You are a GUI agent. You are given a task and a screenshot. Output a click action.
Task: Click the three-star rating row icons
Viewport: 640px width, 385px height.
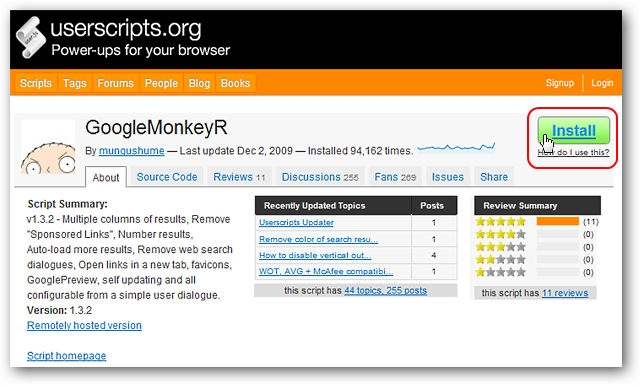[500, 247]
